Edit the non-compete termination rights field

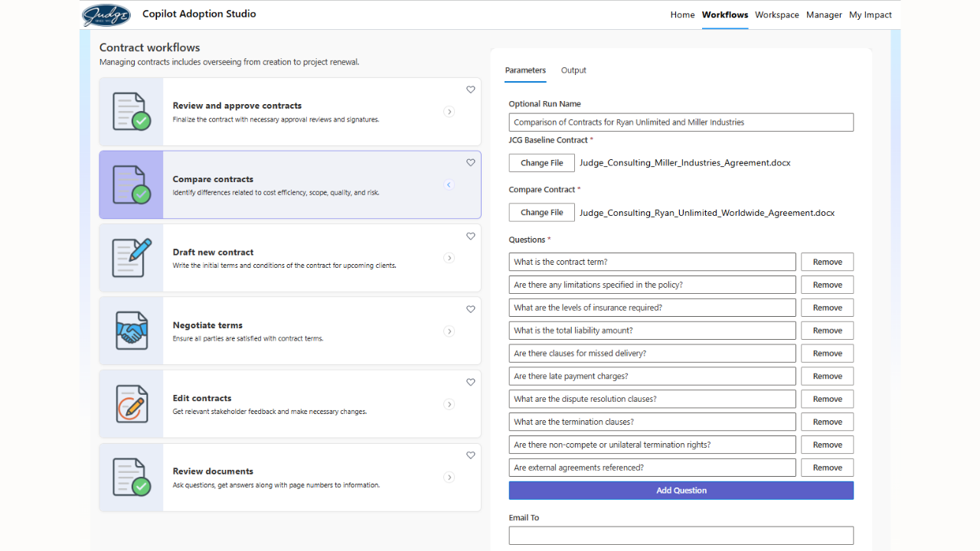pos(652,445)
